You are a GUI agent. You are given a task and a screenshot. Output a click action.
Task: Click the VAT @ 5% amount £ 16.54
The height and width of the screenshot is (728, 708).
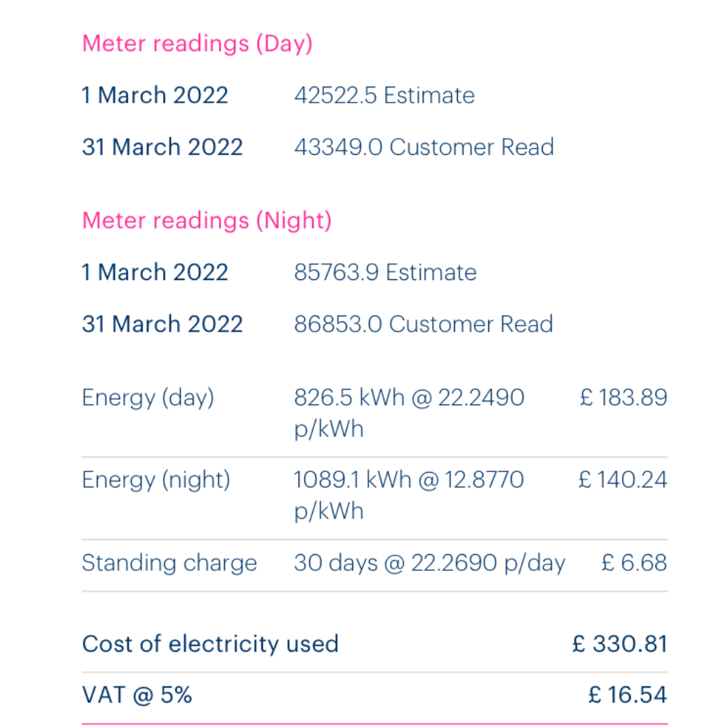click(628, 695)
